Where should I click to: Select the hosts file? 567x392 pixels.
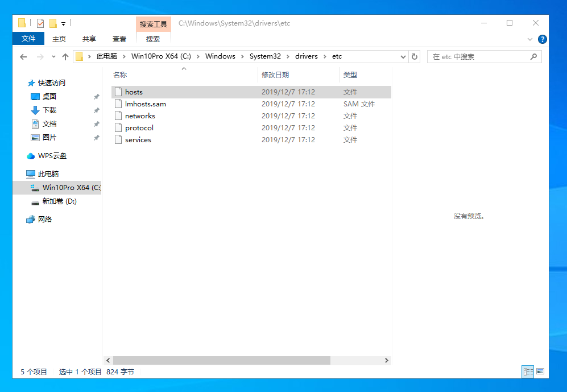coord(251,92)
